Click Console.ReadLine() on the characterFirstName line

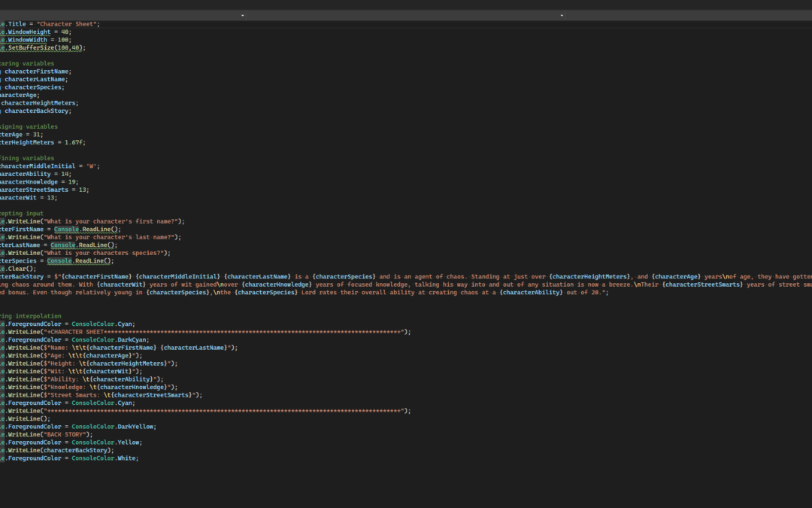coord(86,229)
